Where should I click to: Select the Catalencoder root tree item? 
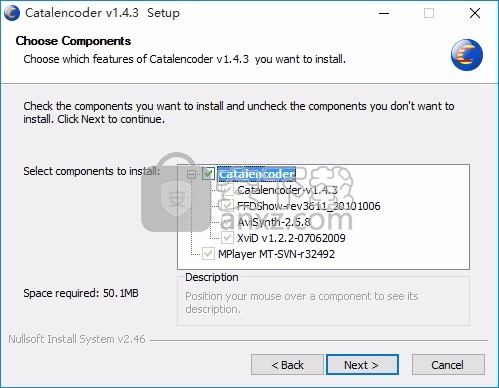pyautogui.click(x=256, y=174)
